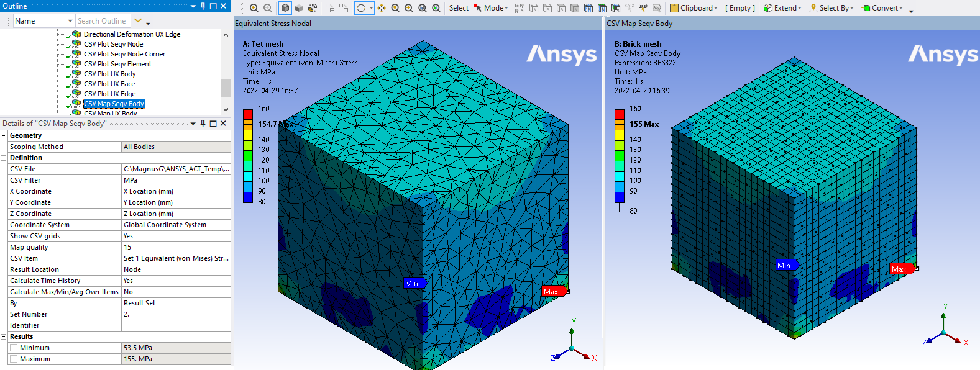Screen dimensions: 980x370
Task: Select CSV Plot Seqv Node Corner item
Action: (x=124, y=54)
